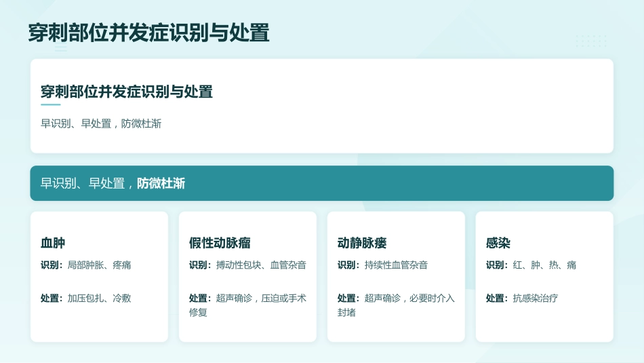Click the text 局部肿胀、疼痛

tap(99, 265)
